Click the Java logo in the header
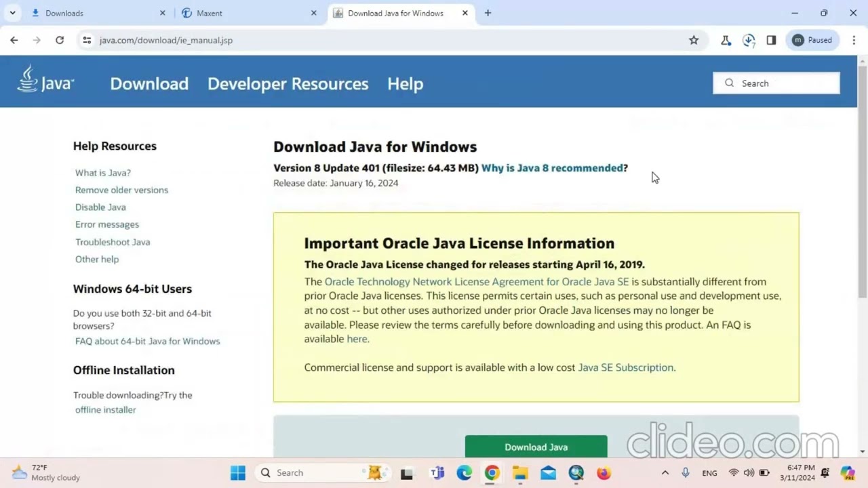 45,79
